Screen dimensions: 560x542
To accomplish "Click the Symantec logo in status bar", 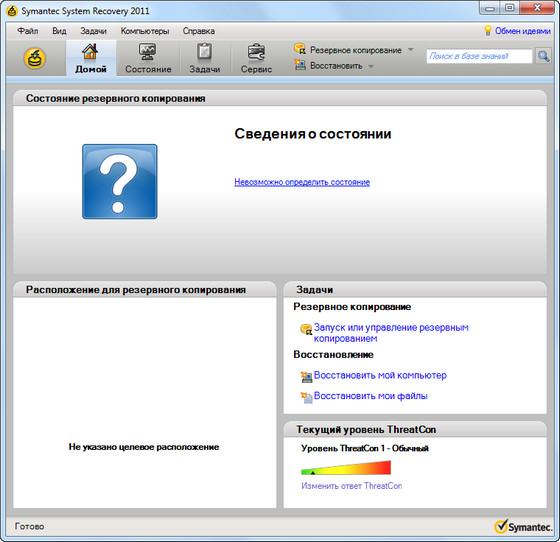I will pyautogui.click(x=523, y=526).
